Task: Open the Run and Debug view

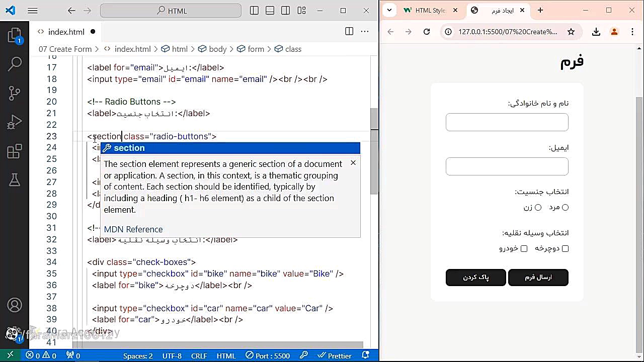Action: 15,122
